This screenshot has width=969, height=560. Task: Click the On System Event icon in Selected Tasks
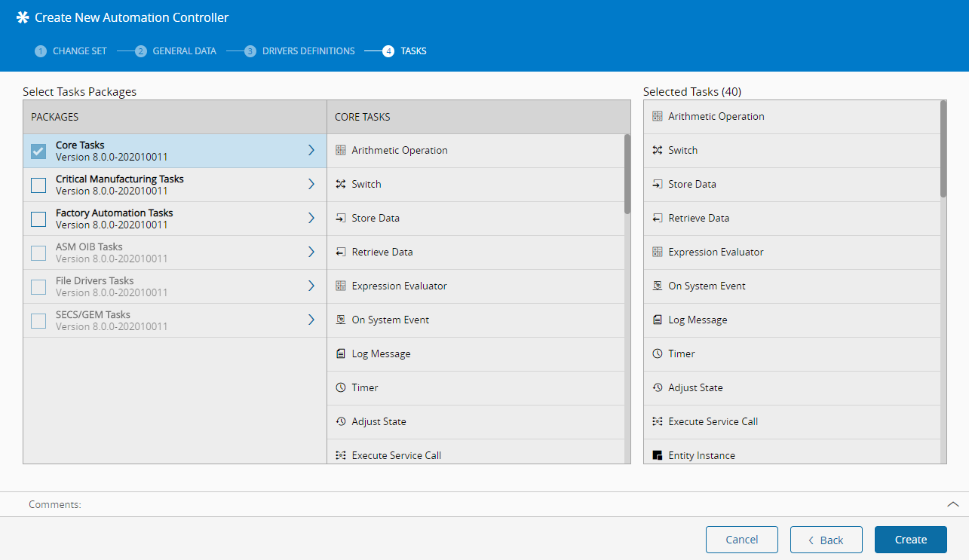(657, 286)
